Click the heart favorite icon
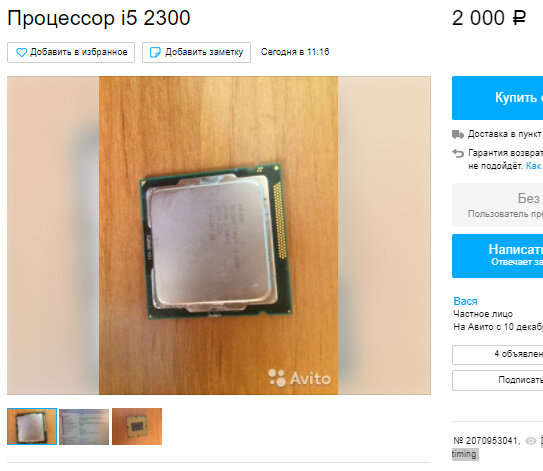Viewport: 543px width, 471px height. point(21,53)
